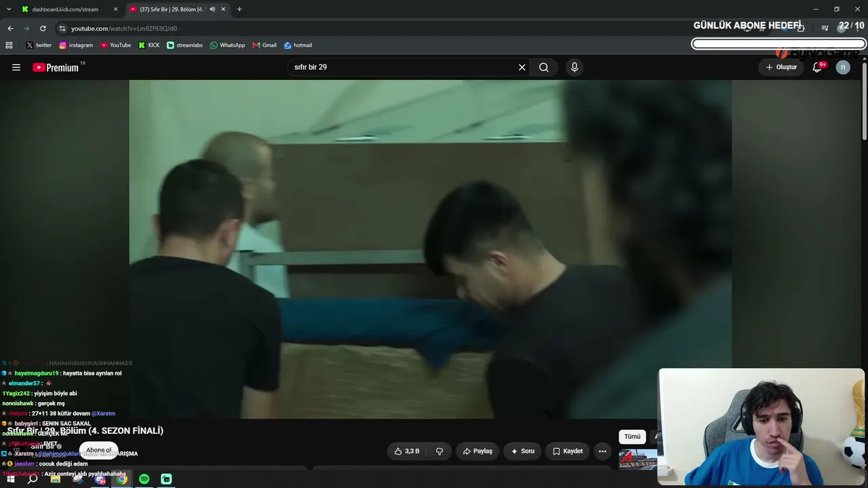Dislike the video with thumbs-down icon

[x=439, y=451]
